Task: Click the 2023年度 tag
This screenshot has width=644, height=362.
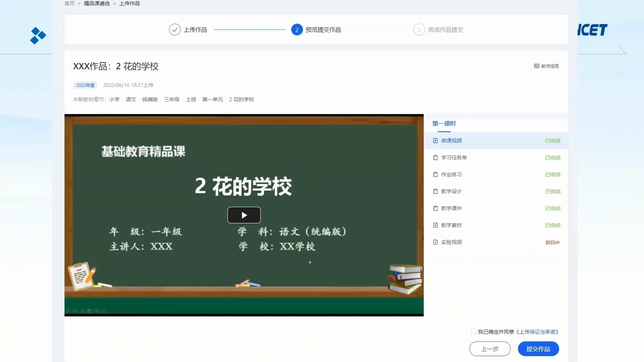Action: [x=85, y=85]
